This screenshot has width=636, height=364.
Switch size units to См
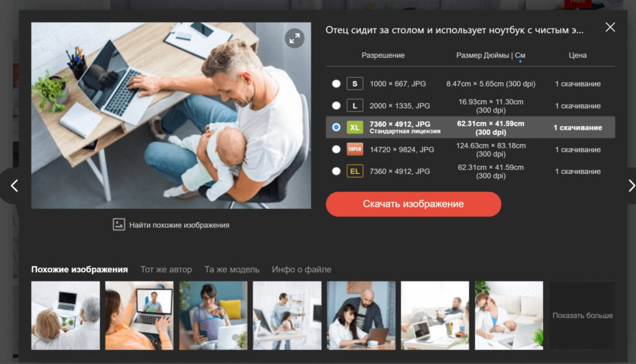click(520, 55)
